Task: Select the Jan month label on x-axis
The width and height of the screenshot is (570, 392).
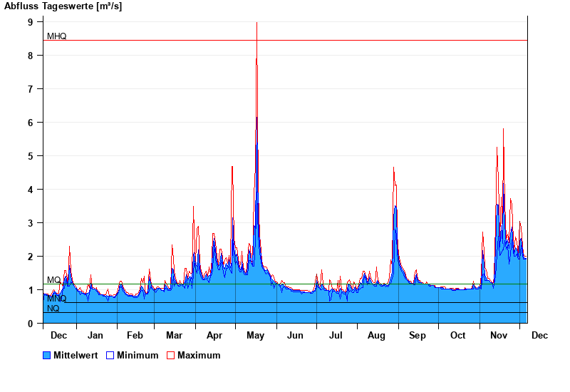Action: pos(95,335)
